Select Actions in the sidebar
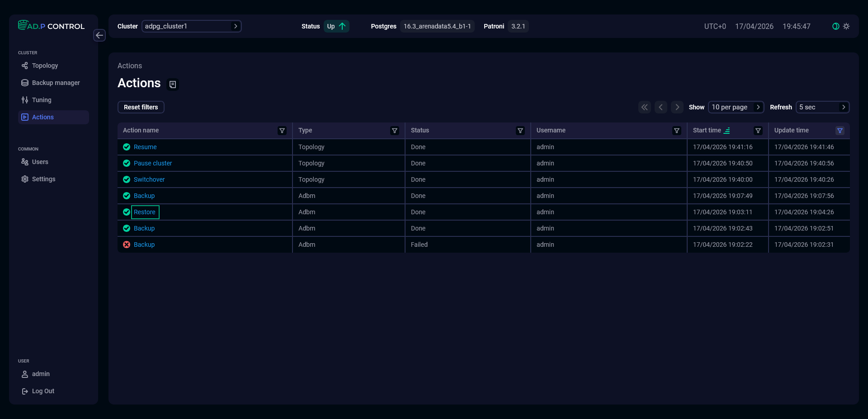 pyautogui.click(x=53, y=117)
